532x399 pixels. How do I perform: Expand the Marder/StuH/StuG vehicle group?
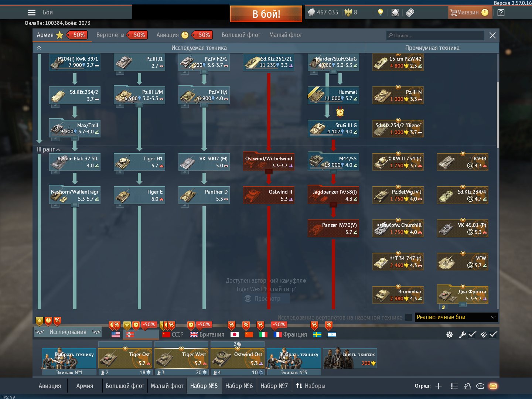coord(333,72)
